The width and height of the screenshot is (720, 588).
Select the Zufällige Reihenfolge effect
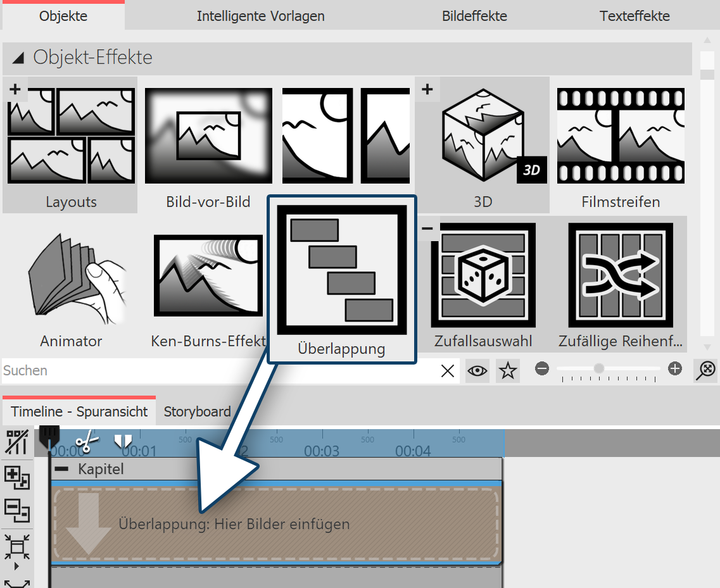[620, 275]
